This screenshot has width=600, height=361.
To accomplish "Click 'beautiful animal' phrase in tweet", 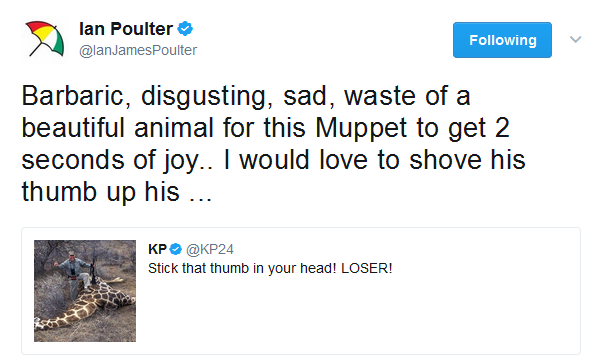I will [x=117, y=128].
